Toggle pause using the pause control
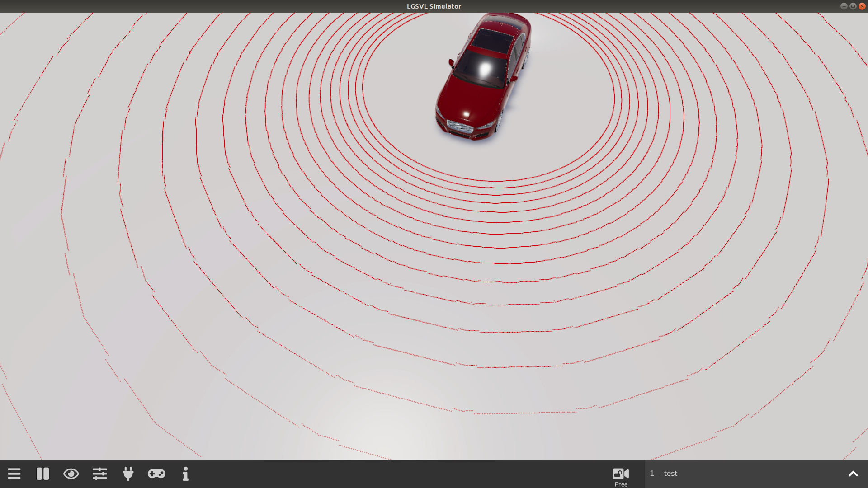The height and width of the screenshot is (488, 868). coord(42,474)
